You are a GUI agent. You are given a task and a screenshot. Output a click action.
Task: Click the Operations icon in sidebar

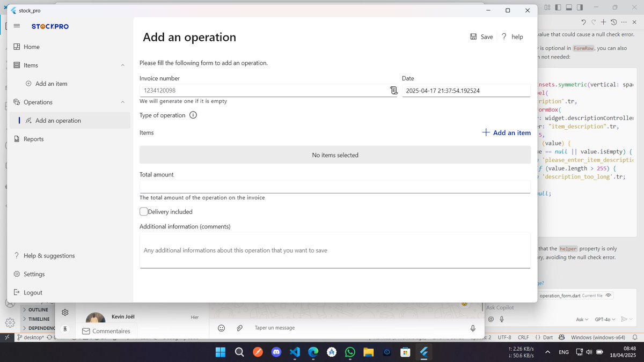click(x=17, y=102)
